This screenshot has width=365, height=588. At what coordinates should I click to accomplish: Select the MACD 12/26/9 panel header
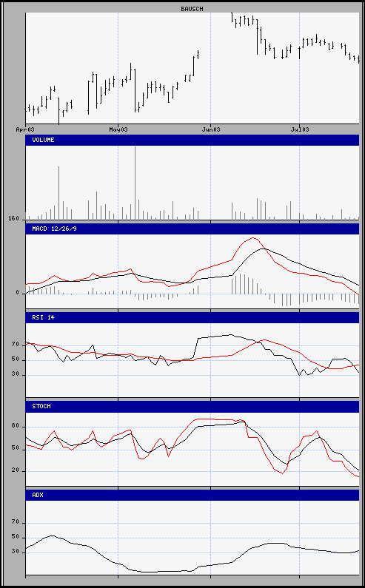point(192,229)
